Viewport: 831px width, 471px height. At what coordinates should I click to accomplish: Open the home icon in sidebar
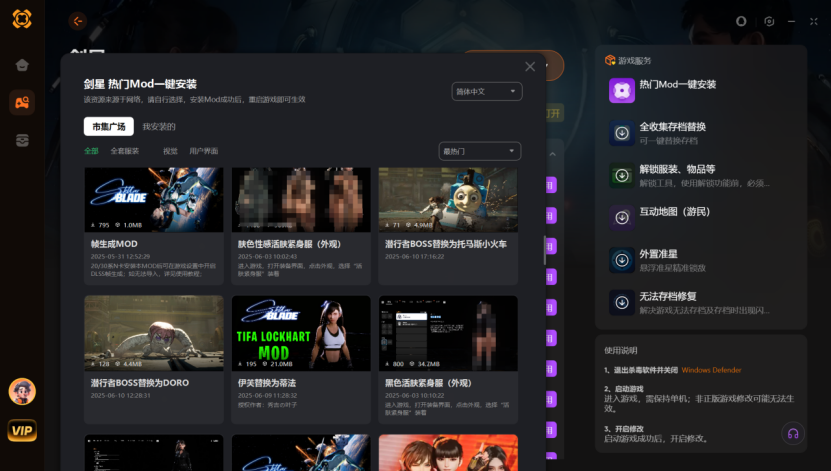(x=22, y=65)
